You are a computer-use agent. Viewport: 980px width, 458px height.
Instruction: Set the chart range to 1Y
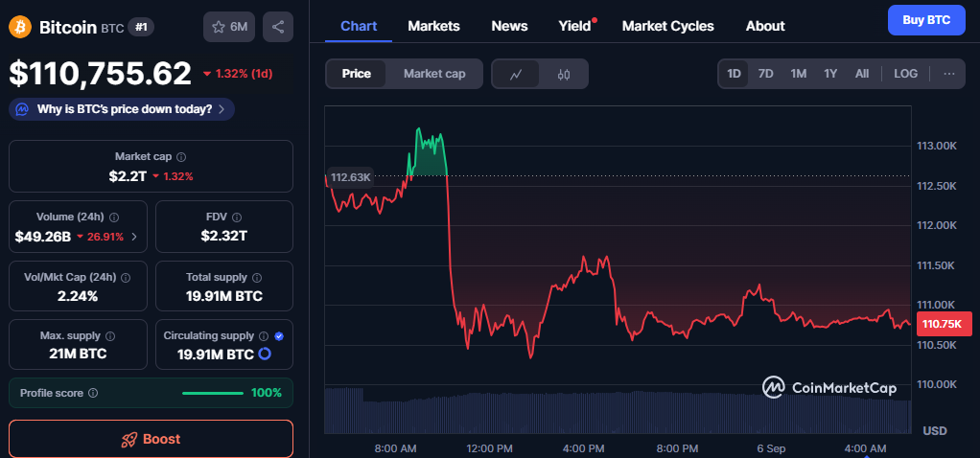pyautogui.click(x=830, y=74)
